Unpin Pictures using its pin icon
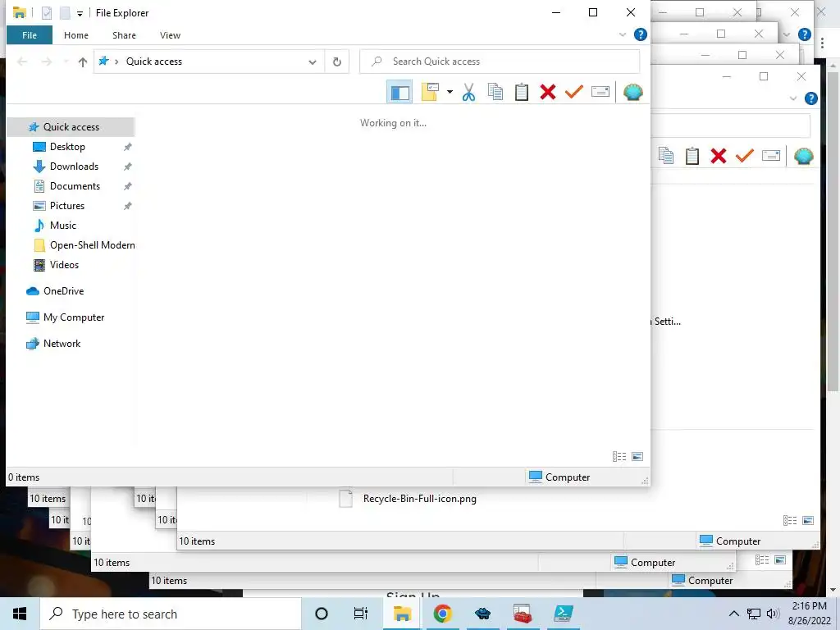840x630 pixels. coord(127,206)
